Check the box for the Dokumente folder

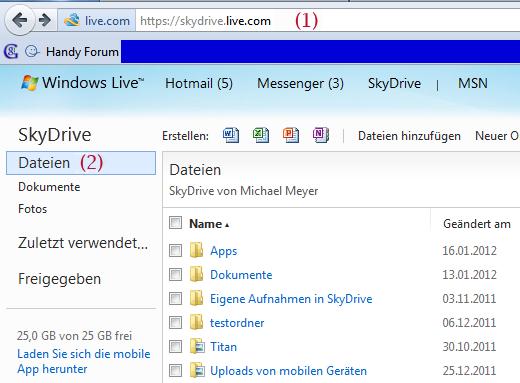pos(175,275)
